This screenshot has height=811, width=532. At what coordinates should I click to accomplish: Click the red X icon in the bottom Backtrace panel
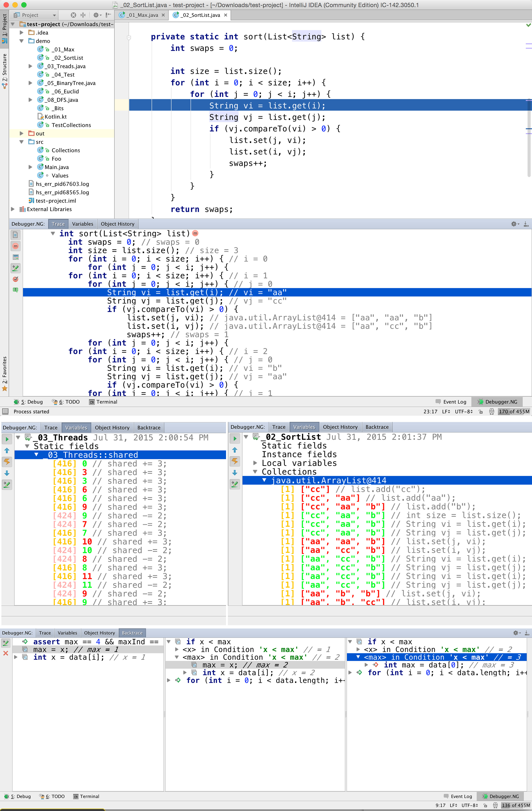point(6,653)
